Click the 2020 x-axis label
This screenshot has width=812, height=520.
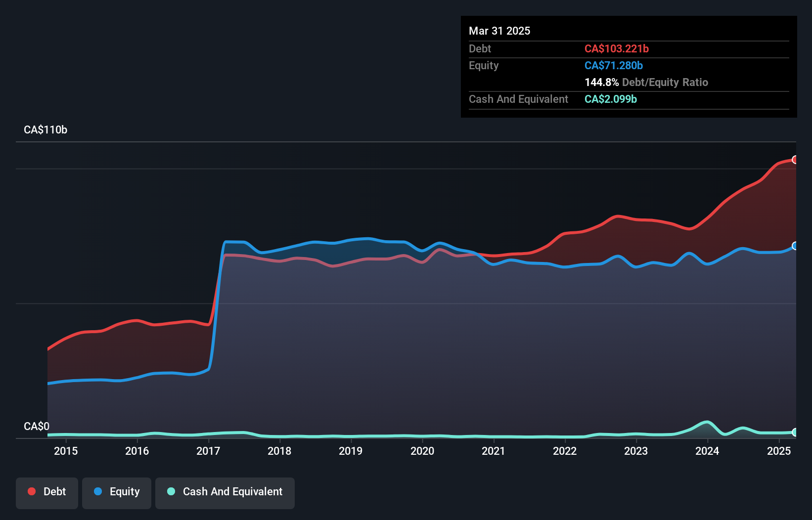pos(422,451)
